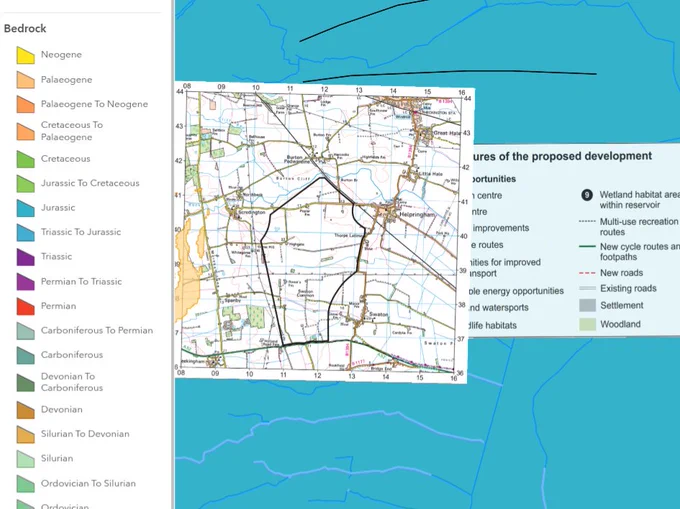Click Swaton village on the overlay map
Screen dimensions: 680x509
pos(379,314)
